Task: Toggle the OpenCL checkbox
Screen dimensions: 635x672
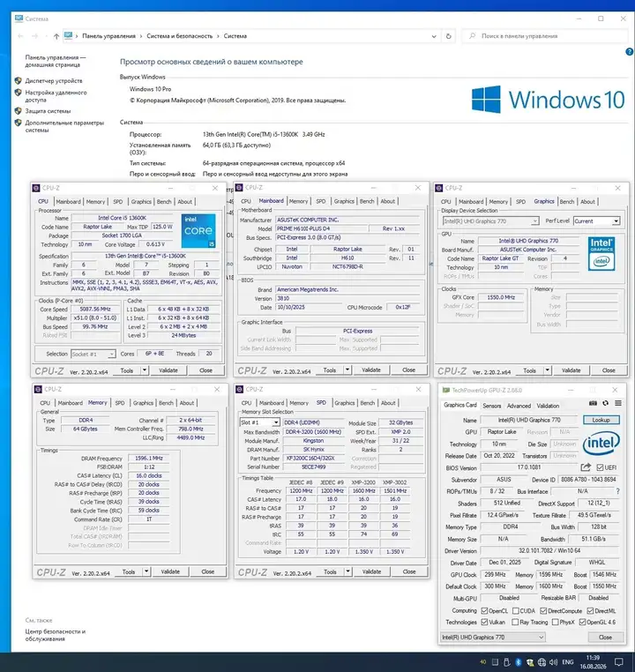Action: (x=484, y=611)
